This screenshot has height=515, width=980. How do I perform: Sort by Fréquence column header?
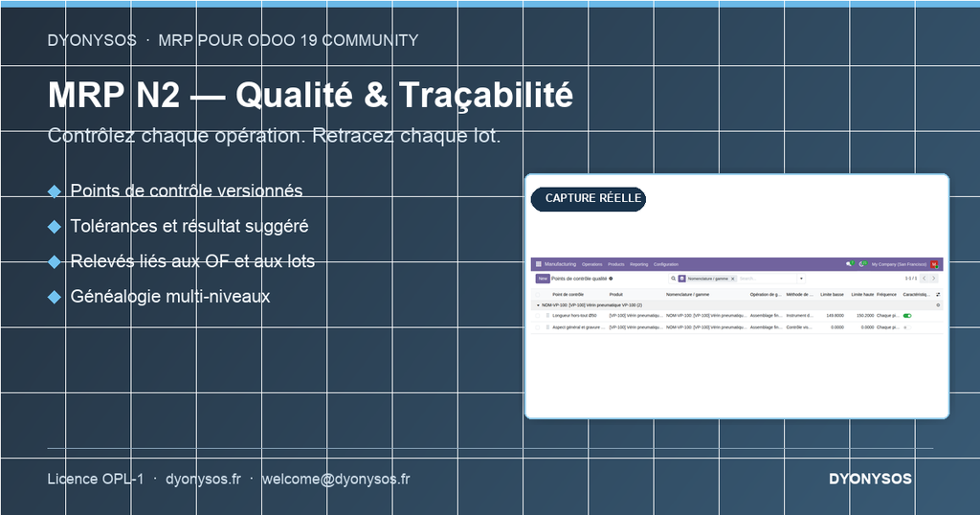886,295
